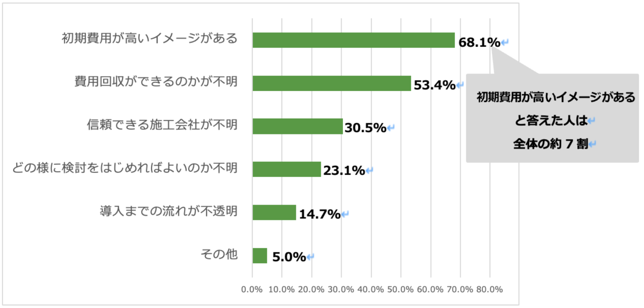
Task: Click the 信頼できる施工会社が不明 label
Action: click(162, 125)
